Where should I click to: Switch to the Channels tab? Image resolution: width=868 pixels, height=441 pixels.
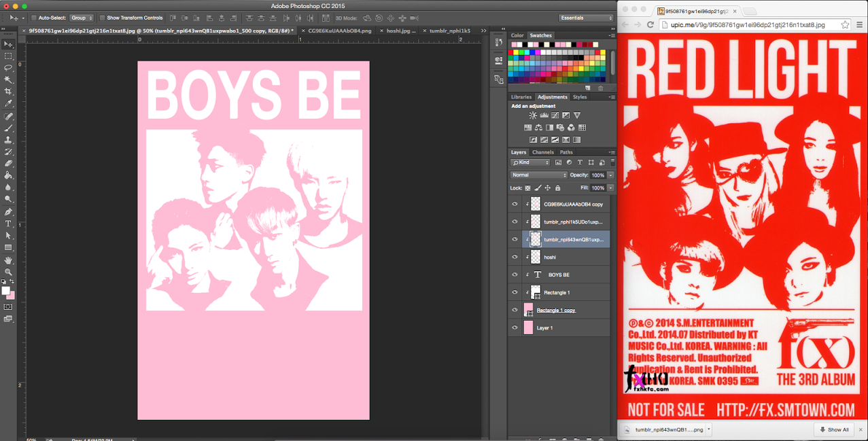pos(542,152)
